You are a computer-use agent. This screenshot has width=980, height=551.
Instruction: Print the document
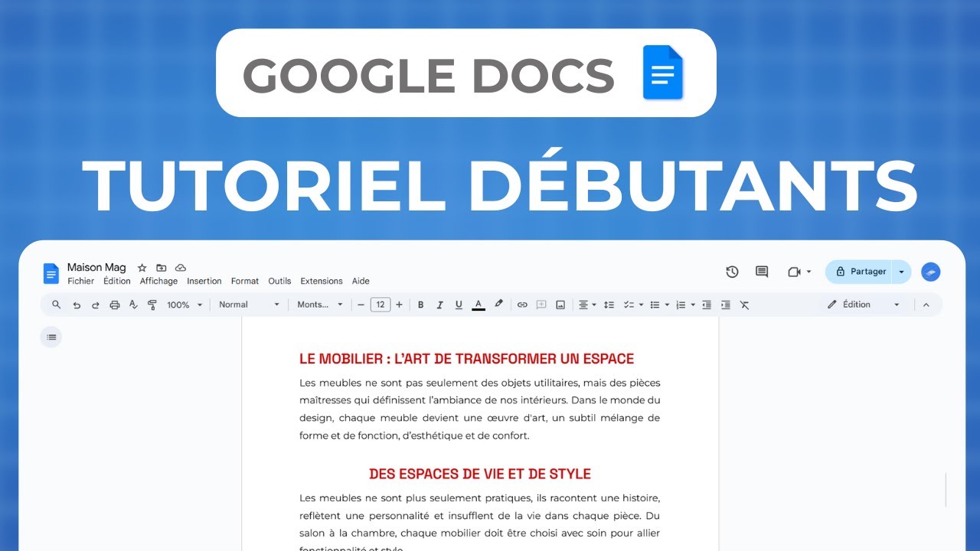coord(114,305)
